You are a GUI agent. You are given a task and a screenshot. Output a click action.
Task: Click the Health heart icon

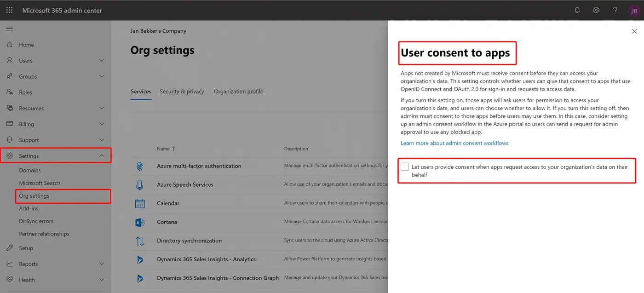click(10, 280)
